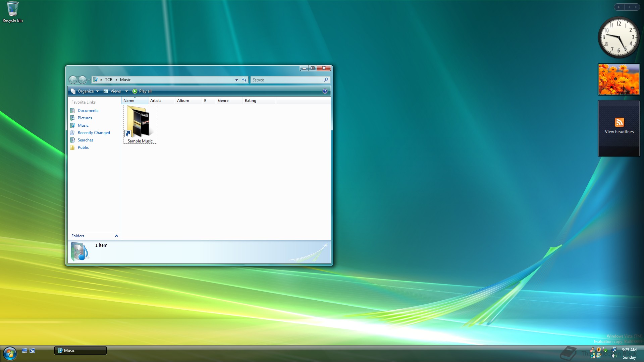The height and width of the screenshot is (362, 644).
Task: Sort by the Artists column header
Action: pyautogui.click(x=156, y=101)
